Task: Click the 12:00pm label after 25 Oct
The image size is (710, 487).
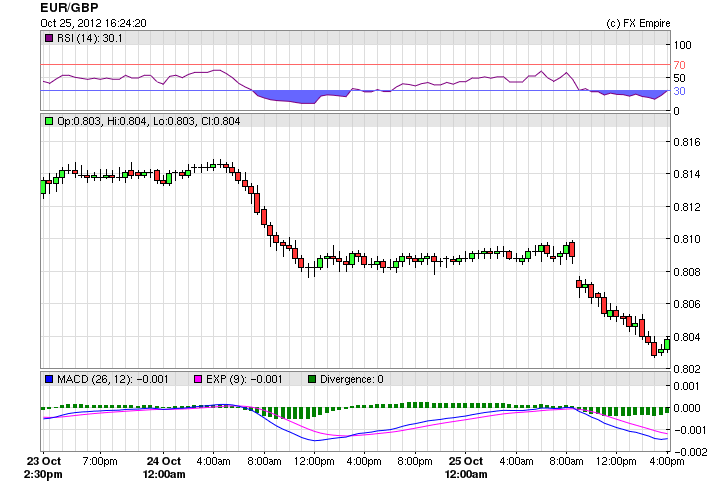Action: (x=616, y=462)
